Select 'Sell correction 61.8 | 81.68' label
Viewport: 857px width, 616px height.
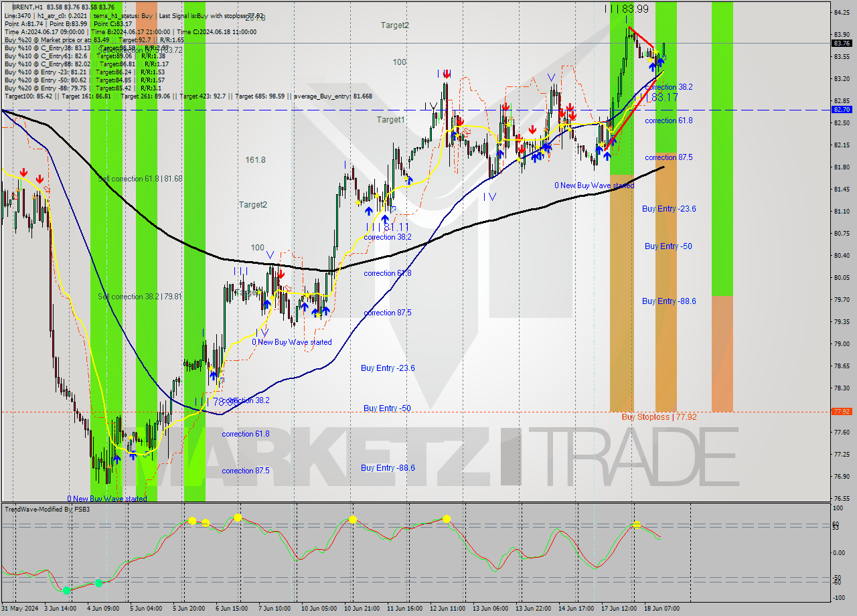click(x=140, y=179)
